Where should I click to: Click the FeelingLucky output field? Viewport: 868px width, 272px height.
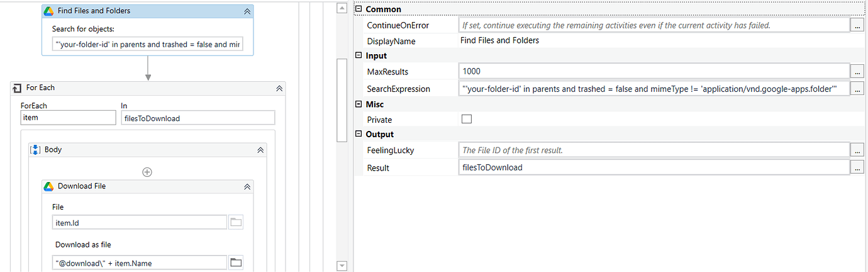(653, 150)
